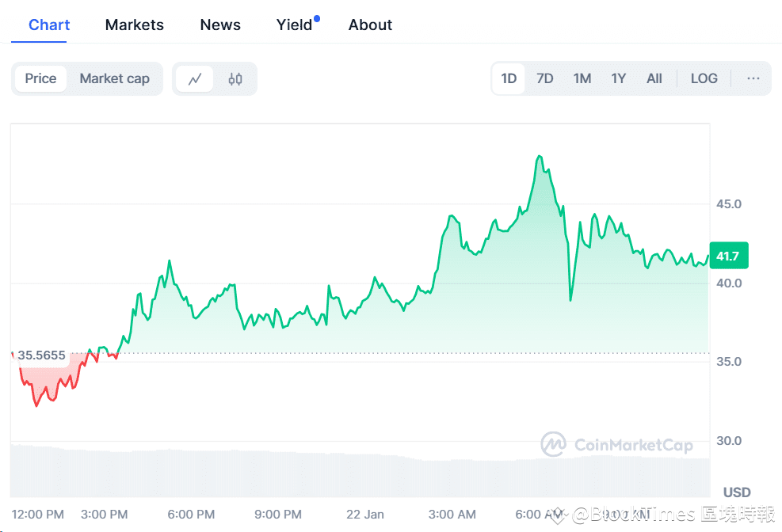Toggle the Market cap view
The image size is (782, 532).
coord(114,78)
